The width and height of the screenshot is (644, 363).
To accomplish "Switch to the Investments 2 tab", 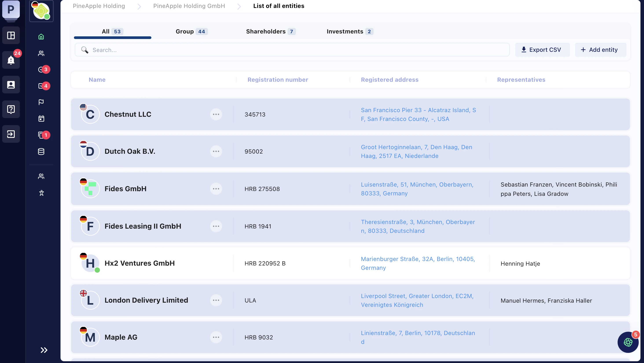I will pos(350,31).
